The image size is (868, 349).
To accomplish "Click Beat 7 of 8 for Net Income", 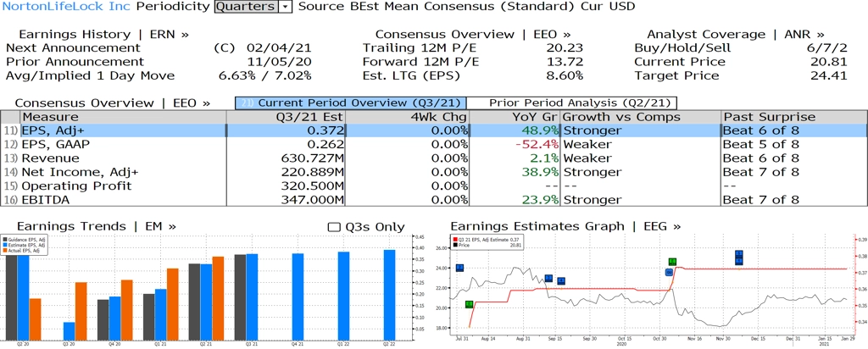I will click(x=761, y=172).
